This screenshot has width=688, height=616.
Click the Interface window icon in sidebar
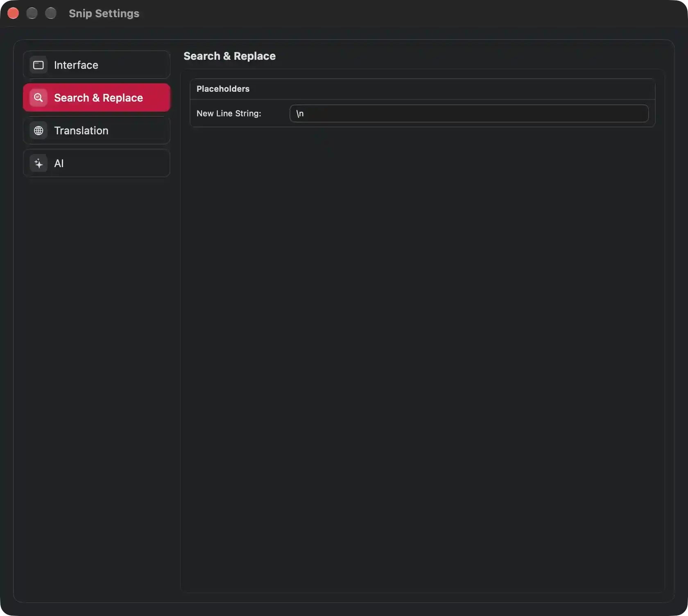click(38, 65)
